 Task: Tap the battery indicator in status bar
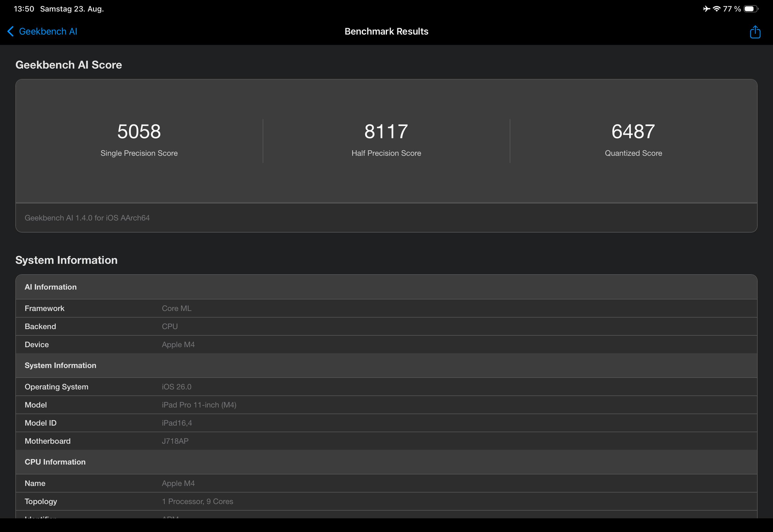751,9
